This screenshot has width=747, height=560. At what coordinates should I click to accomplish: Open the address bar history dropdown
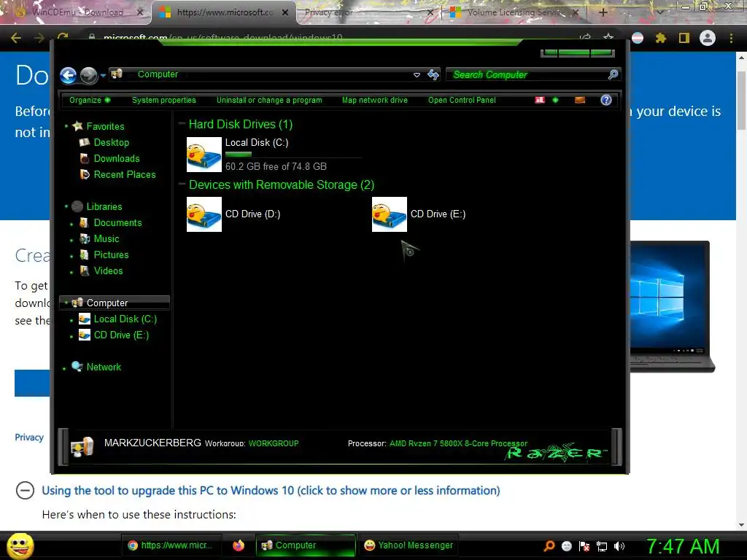pyautogui.click(x=417, y=75)
